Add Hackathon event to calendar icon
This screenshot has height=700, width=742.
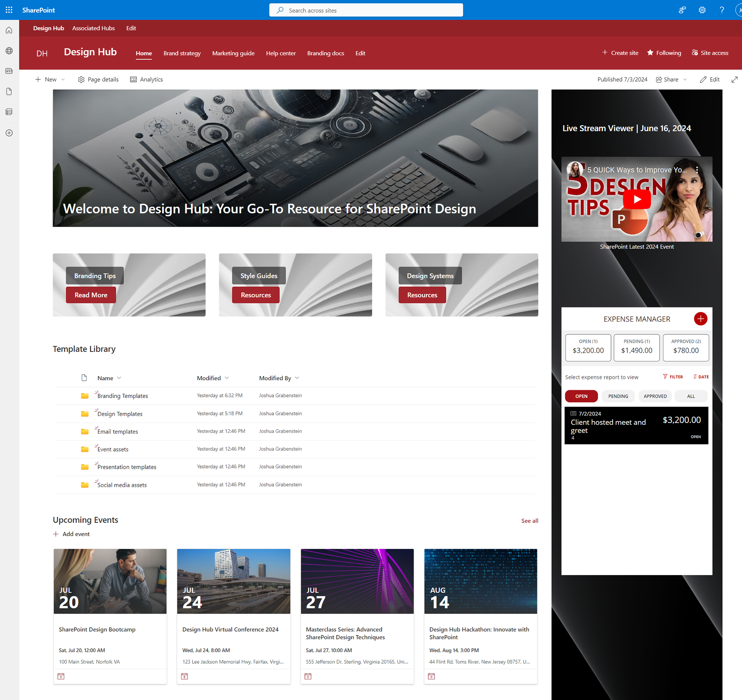pyautogui.click(x=431, y=676)
